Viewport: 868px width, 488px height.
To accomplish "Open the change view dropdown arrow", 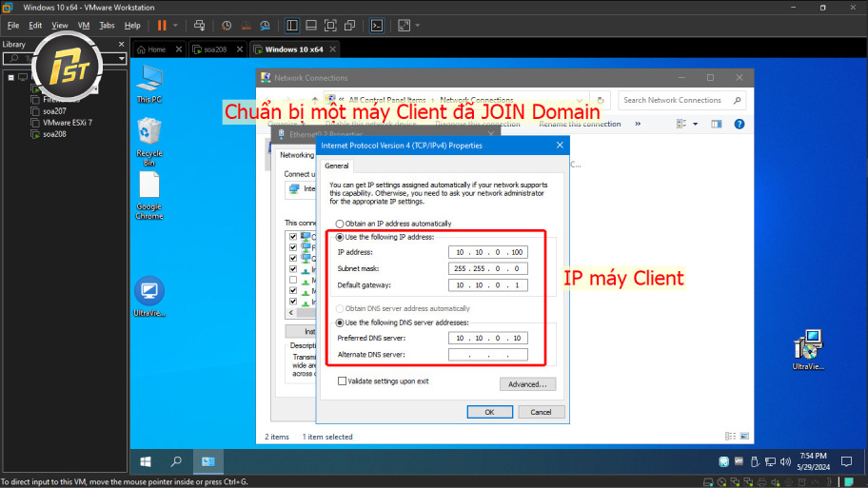I will point(696,124).
